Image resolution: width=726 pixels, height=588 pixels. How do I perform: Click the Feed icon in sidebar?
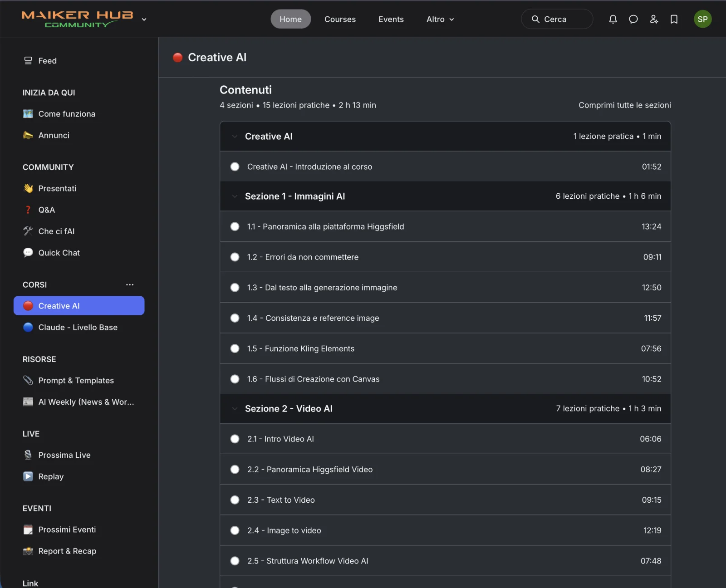[x=28, y=60]
